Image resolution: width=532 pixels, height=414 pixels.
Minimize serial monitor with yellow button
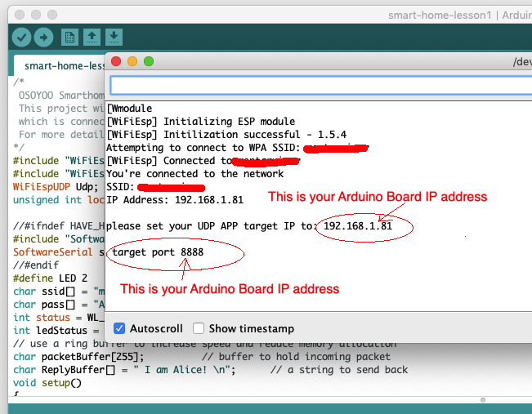132,61
